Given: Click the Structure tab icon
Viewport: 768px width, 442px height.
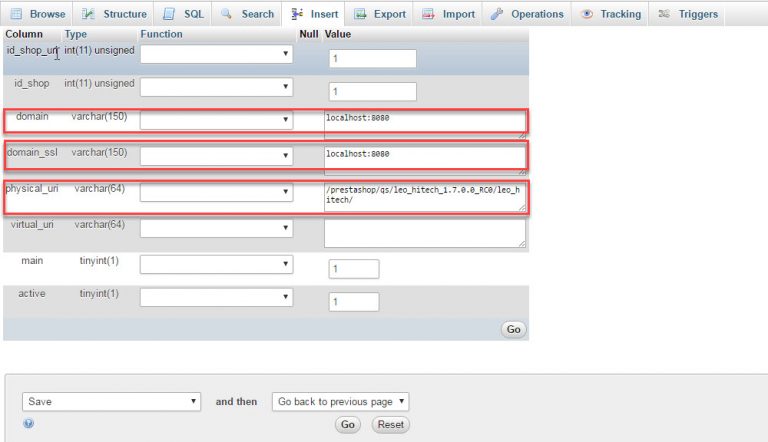Looking at the screenshot, I should tap(89, 14).
